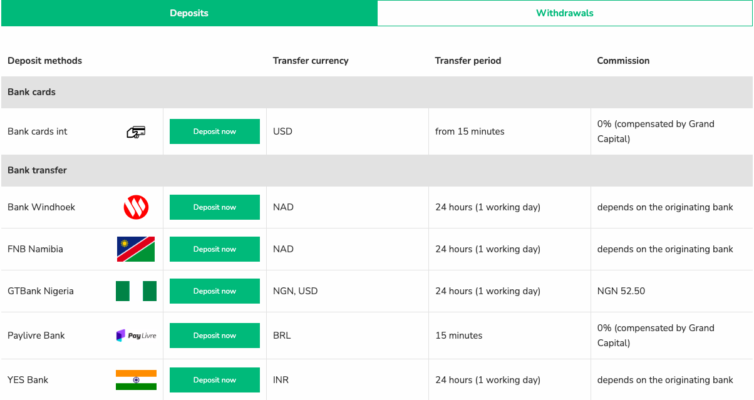Click the Paylivre Bank method name
754x400 pixels.
pos(36,336)
